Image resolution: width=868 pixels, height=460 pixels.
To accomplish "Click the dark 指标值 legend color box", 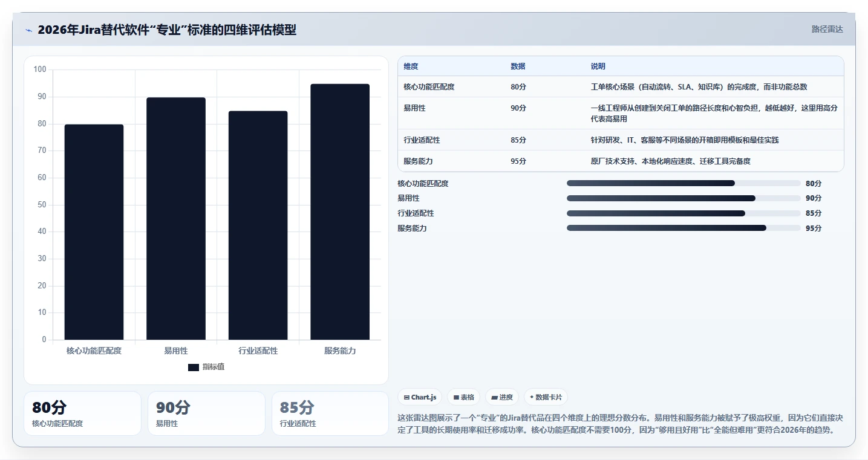I will pos(194,367).
